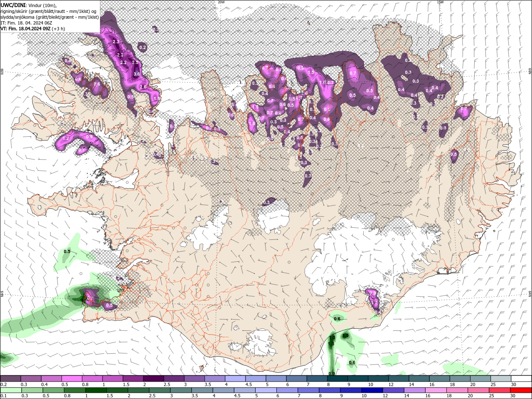Screen dimensions: 532x399
Task: Pick the 7 mm blue rain swatch
Action: click(308, 390)
